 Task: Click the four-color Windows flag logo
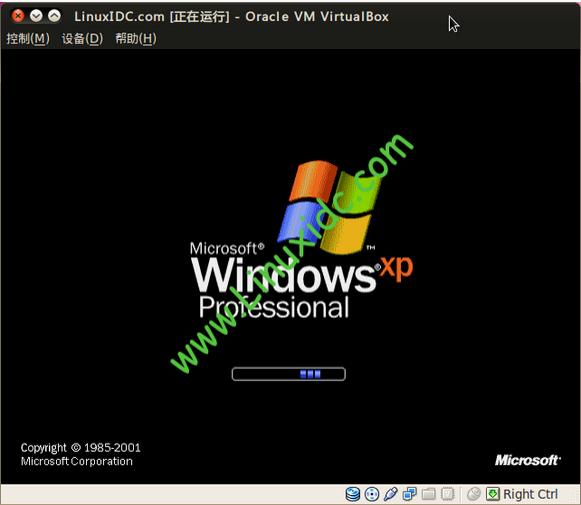pos(328,207)
